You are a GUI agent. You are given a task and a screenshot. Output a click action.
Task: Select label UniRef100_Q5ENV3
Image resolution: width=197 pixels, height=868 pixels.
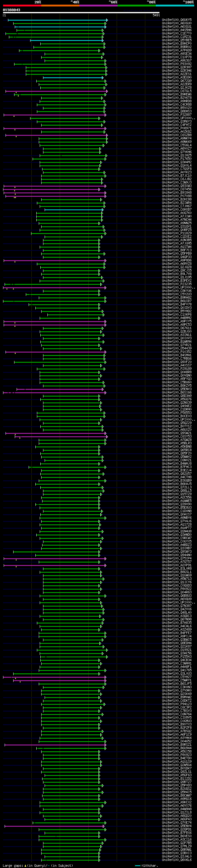pyautogui.click(x=177, y=389)
